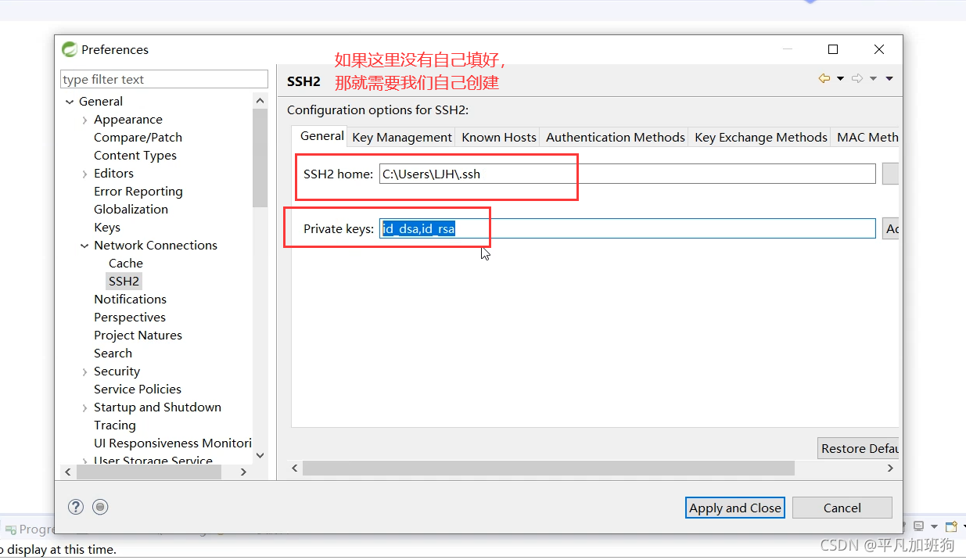The image size is (966, 560).
Task: Click the greyed forward arrow icon
Action: (x=857, y=78)
